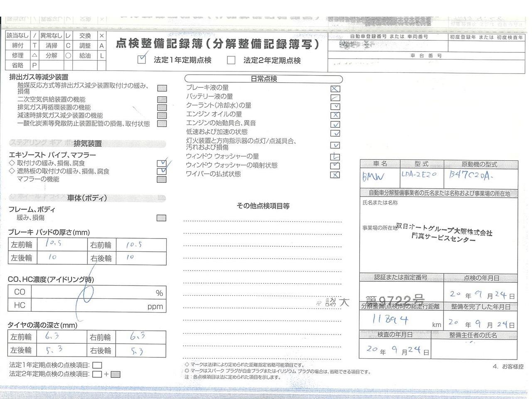Check the 法定1年定期点検 checkbox
Viewport: 532px width, 399px height.
[x=142, y=60]
